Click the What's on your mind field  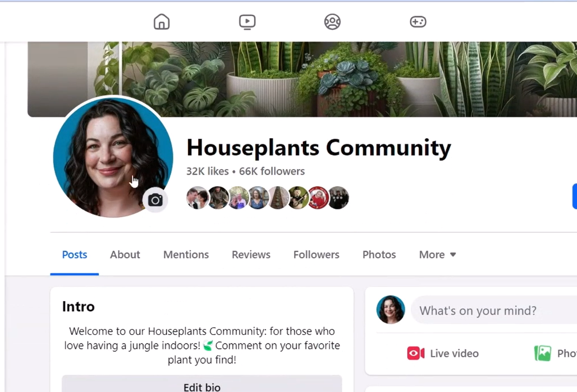tap(494, 310)
